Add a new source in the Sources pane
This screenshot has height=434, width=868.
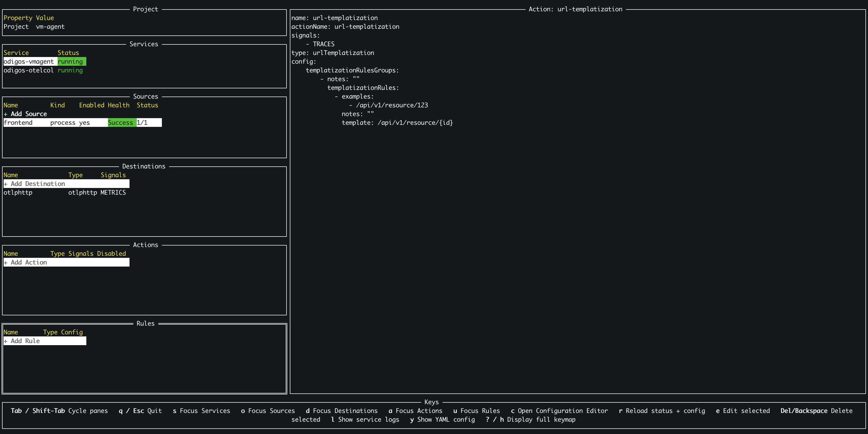tap(25, 114)
